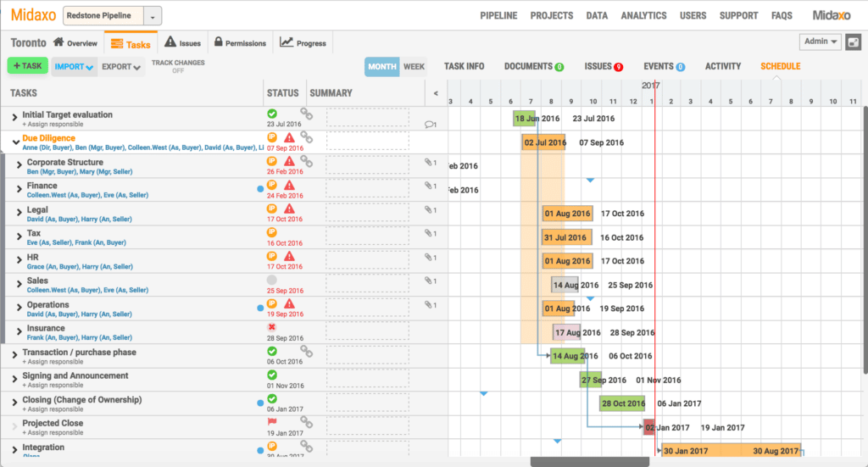The width and height of the screenshot is (868, 467).
Task: Click the expand window icon beside Admin
Action: (853, 42)
